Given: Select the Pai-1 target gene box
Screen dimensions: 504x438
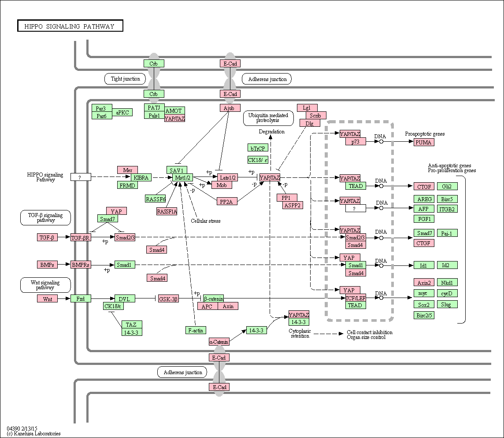Looking at the screenshot, I should [x=448, y=233].
